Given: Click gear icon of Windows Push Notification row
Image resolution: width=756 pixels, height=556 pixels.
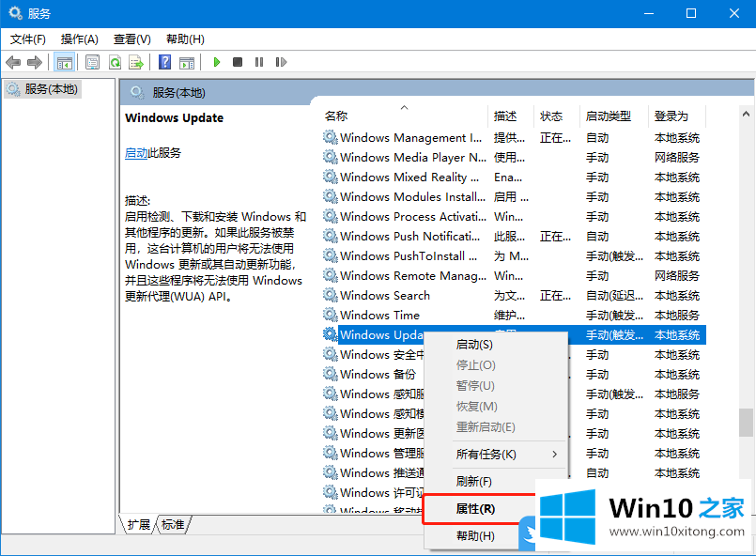Looking at the screenshot, I should (331, 237).
